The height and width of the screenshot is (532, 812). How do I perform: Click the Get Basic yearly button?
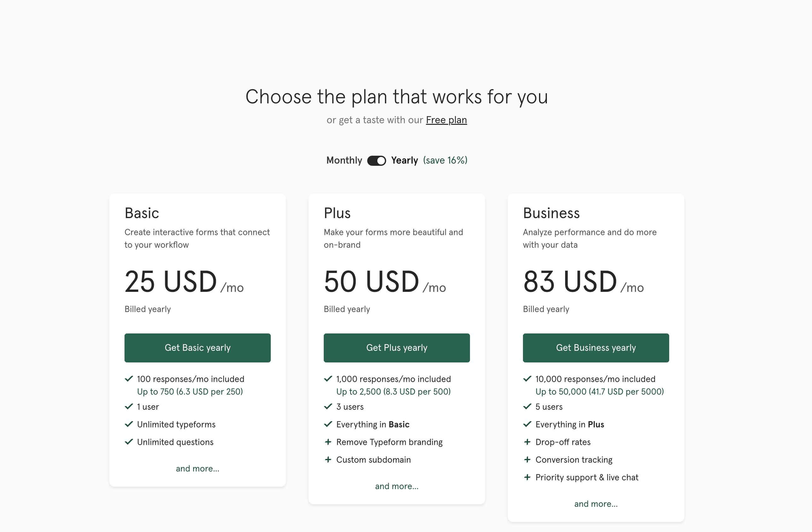[x=198, y=348]
